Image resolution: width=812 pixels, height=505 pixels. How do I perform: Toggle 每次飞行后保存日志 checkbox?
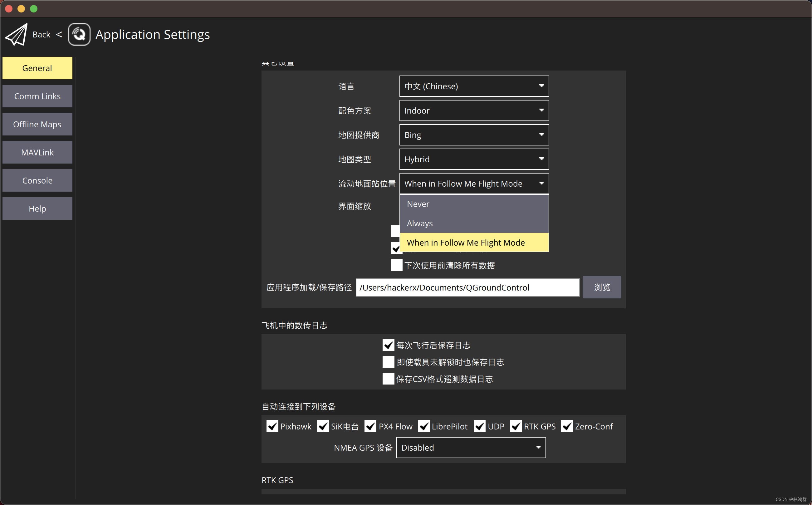click(388, 345)
